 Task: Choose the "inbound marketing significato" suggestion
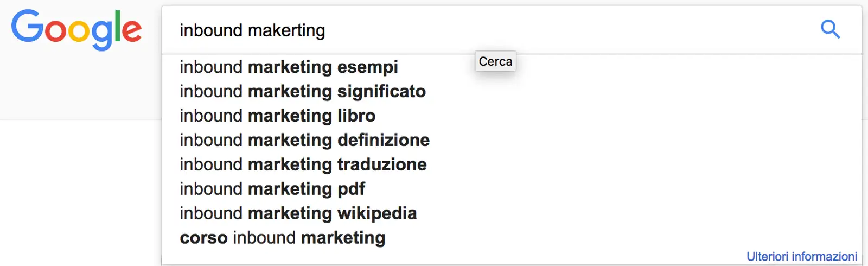(x=302, y=91)
